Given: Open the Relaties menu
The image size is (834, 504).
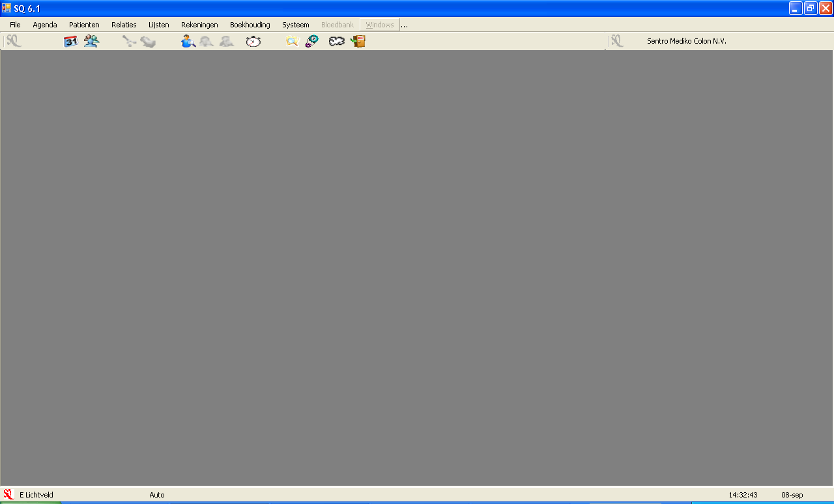Looking at the screenshot, I should [124, 25].
